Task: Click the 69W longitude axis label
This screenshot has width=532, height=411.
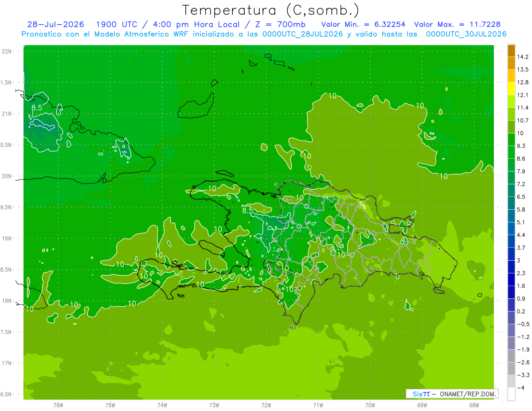Action: pos(422,405)
